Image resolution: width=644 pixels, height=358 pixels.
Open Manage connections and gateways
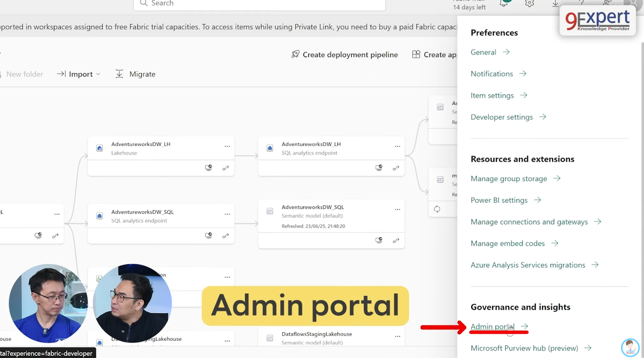(529, 221)
